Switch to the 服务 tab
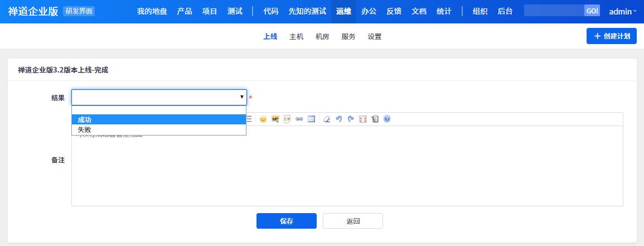The width and height of the screenshot is (644, 246). (x=348, y=37)
